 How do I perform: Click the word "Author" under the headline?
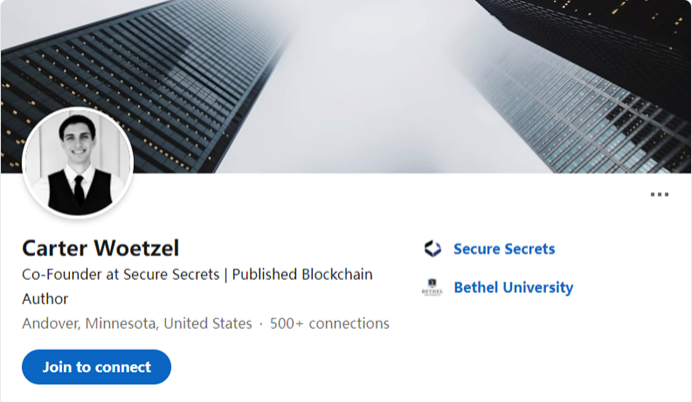coord(45,298)
